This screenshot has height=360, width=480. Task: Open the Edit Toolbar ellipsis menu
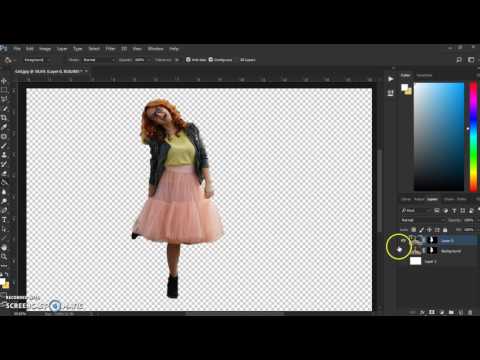(x=4, y=266)
